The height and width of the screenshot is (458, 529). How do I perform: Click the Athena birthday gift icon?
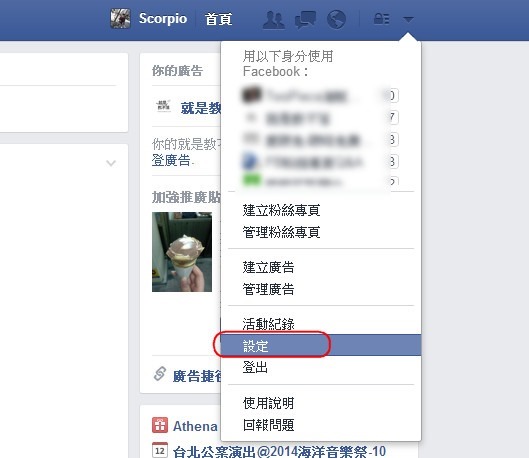(x=160, y=425)
